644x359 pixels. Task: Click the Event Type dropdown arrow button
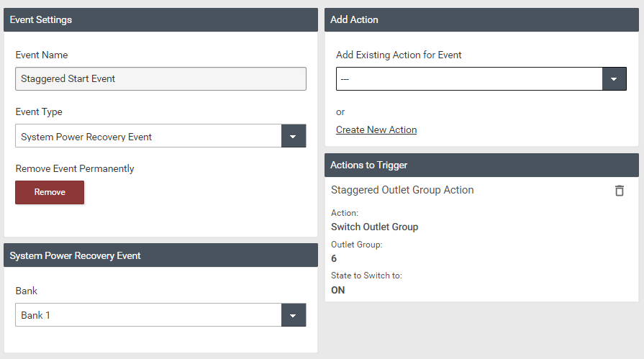point(294,136)
